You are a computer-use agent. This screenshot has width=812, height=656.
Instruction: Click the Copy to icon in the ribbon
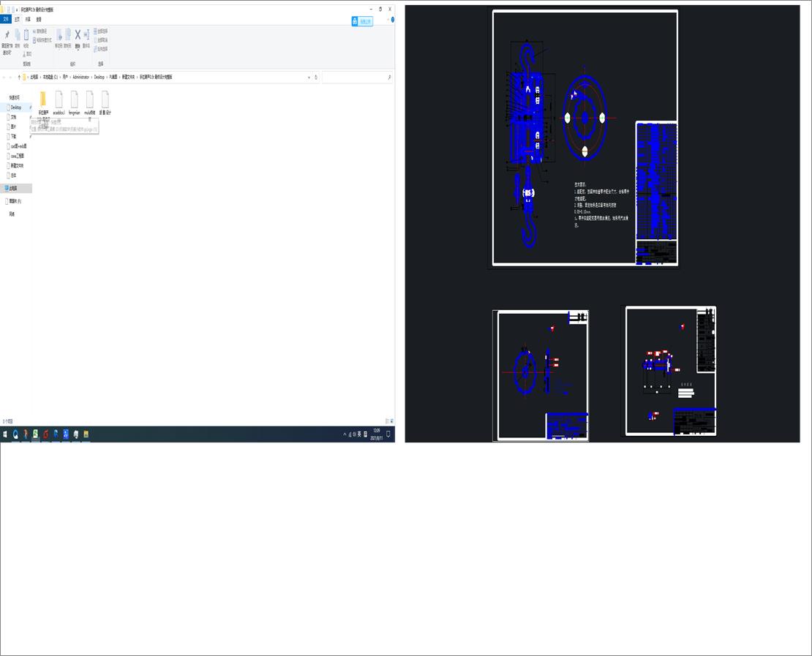[67, 35]
